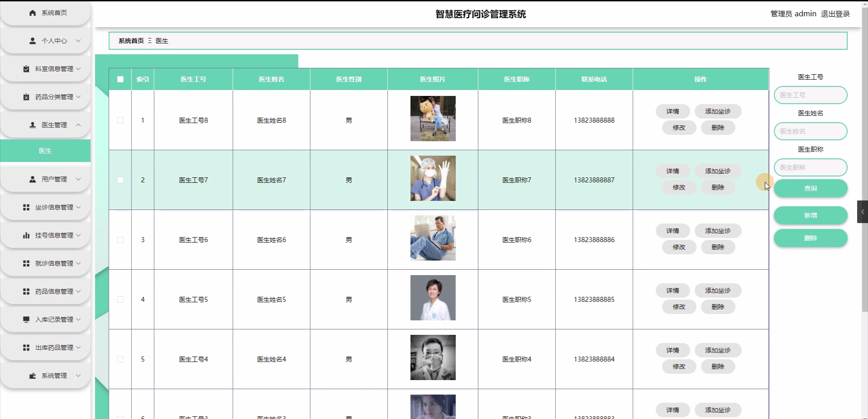This screenshot has height=419, width=868.
Task: Click 修改 for 医生工号8
Action: (679, 128)
